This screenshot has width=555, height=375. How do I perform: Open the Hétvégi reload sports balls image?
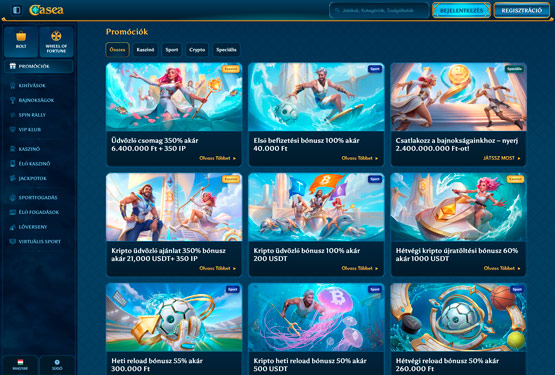point(458,317)
